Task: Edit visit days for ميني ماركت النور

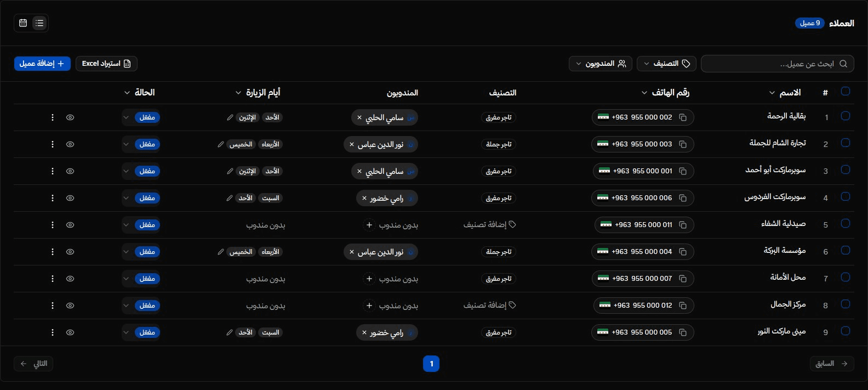Action: click(230, 332)
